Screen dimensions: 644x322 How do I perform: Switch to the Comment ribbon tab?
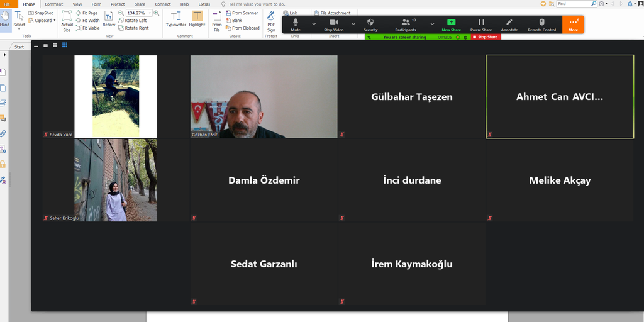coord(53,4)
